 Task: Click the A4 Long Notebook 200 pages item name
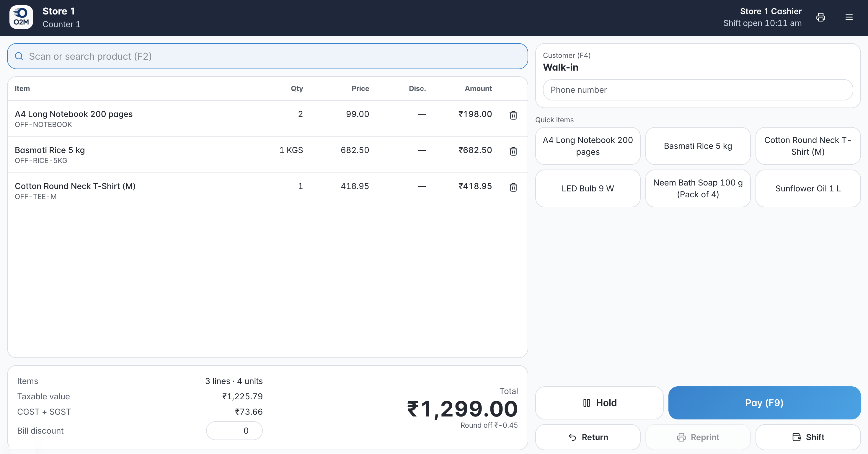pos(74,114)
